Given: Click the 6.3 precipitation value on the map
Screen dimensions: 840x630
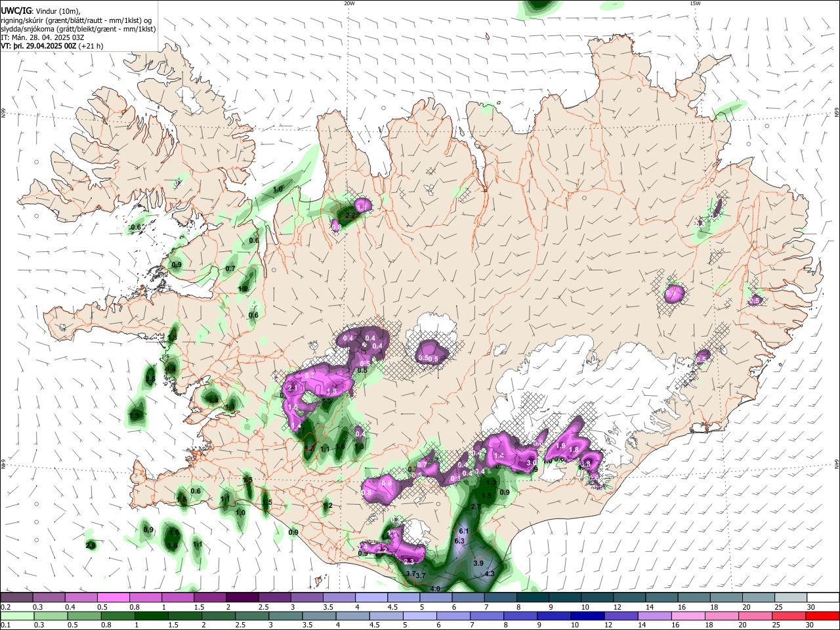Looking at the screenshot, I should [x=459, y=541].
